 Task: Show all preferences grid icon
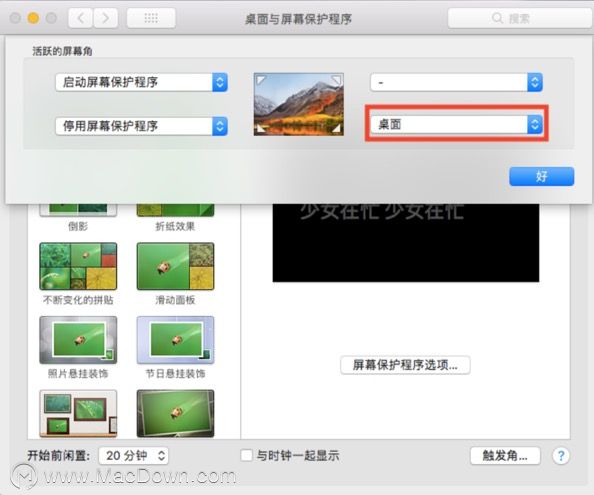(x=151, y=18)
